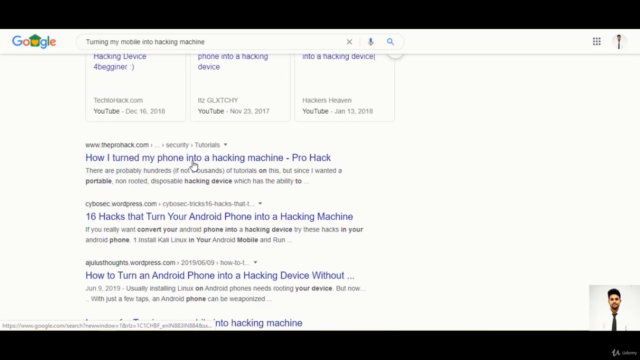Open the 4begginer YouTube video card
640x360 pixels.
(x=136, y=87)
